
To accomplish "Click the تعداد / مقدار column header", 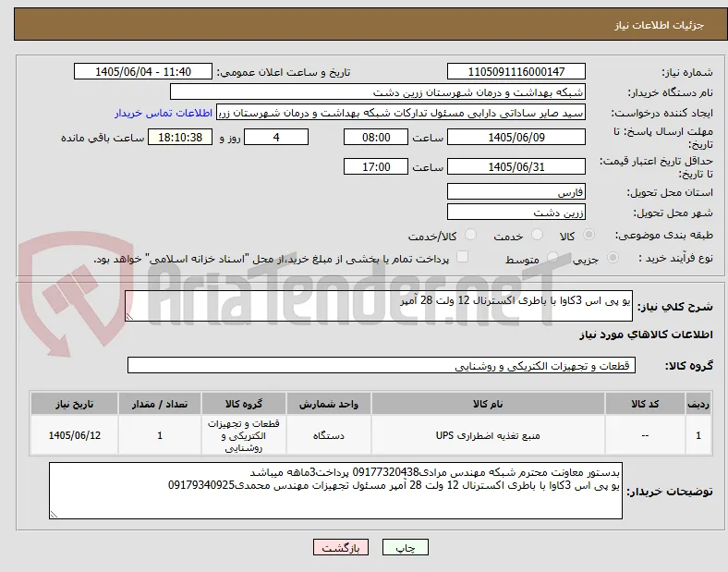I will 160,404.
